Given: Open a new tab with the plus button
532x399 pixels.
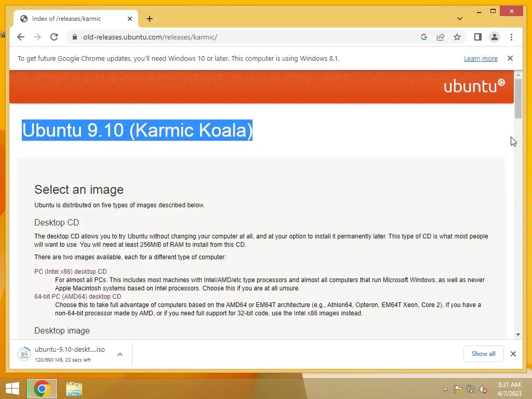Looking at the screenshot, I should tap(150, 19).
